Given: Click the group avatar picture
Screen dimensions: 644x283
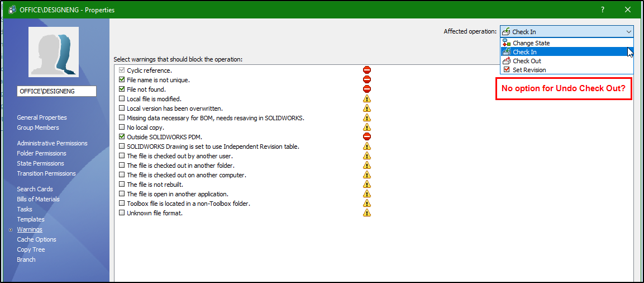Looking at the screenshot, I should click(54, 52).
